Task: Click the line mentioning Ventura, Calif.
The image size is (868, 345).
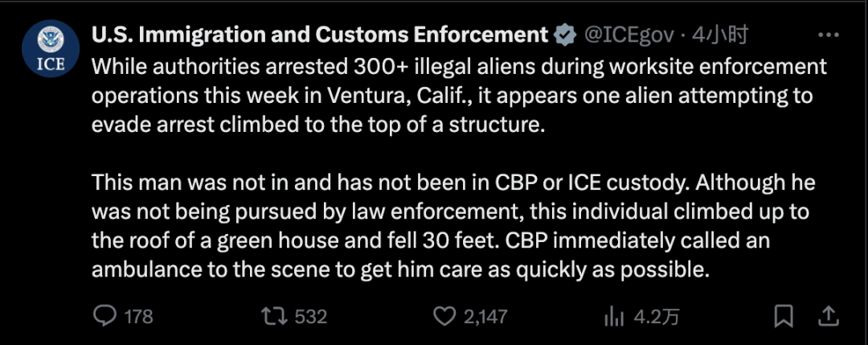Action: pos(452,96)
